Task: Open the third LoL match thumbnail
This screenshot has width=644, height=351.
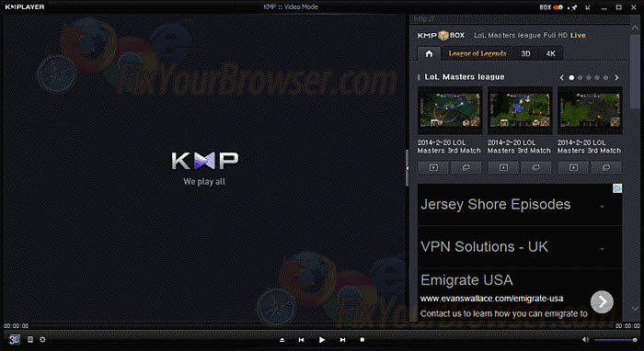Action: pyautogui.click(x=590, y=110)
